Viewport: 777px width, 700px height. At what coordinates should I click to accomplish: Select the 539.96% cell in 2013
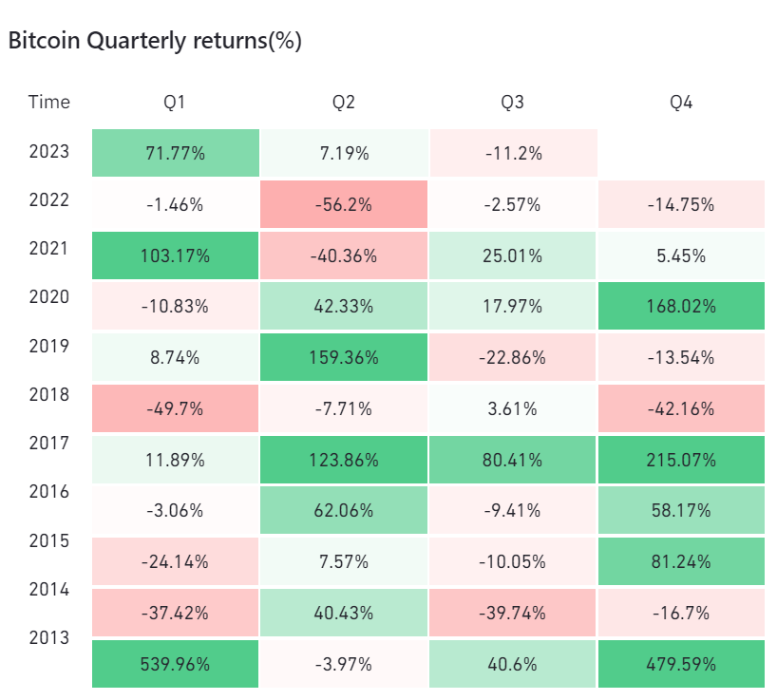pyautogui.click(x=176, y=664)
